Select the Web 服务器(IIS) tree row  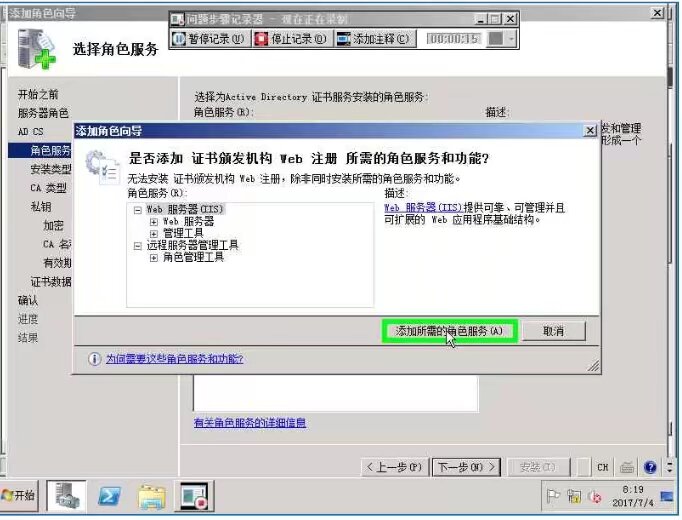[184, 210]
